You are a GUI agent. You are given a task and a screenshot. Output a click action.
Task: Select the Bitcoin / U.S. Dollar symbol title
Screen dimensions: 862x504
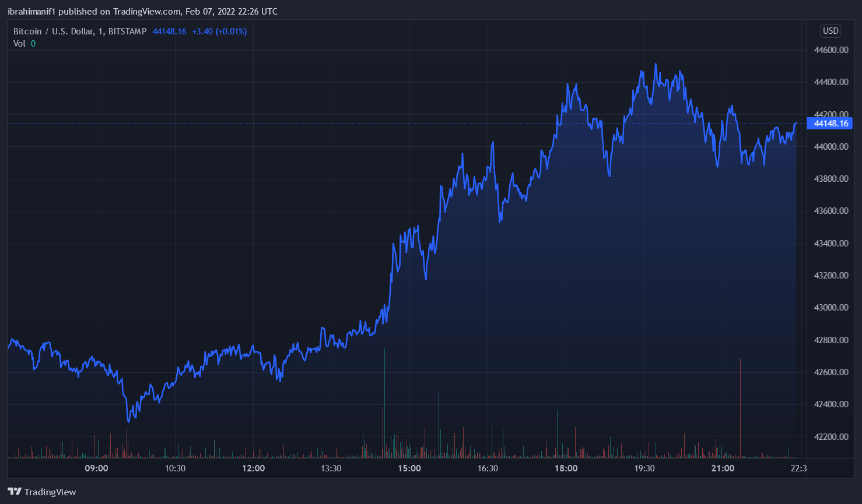click(x=53, y=31)
